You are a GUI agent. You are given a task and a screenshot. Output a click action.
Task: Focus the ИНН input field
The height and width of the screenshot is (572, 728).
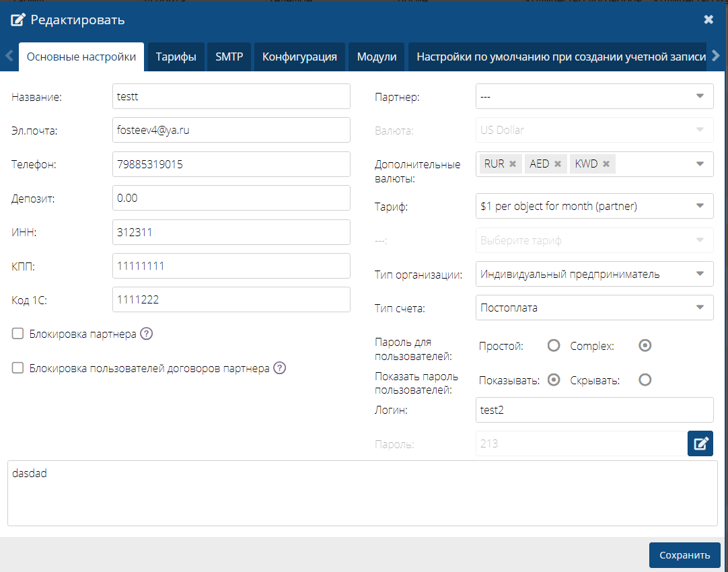pyautogui.click(x=231, y=232)
